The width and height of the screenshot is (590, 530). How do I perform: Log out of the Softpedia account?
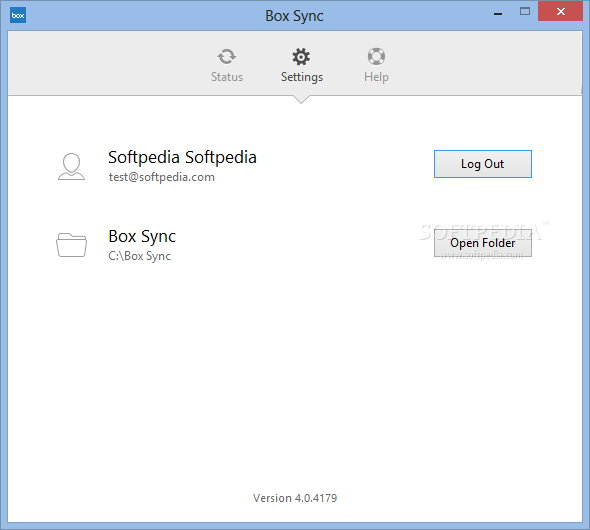[x=483, y=164]
